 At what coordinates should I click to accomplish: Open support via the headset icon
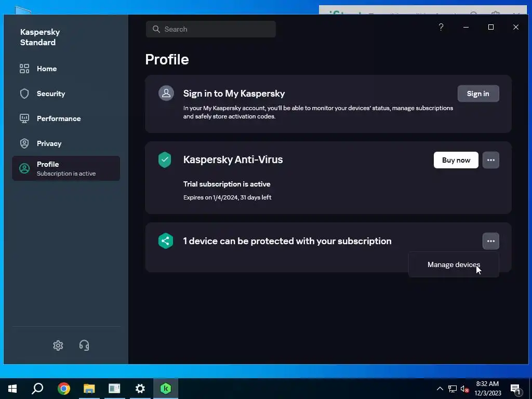[x=84, y=345]
